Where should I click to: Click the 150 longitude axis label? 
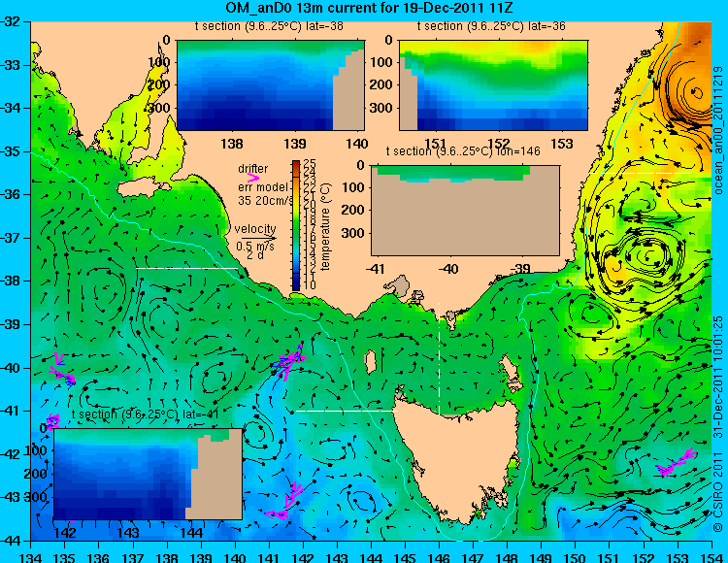click(576, 557)
